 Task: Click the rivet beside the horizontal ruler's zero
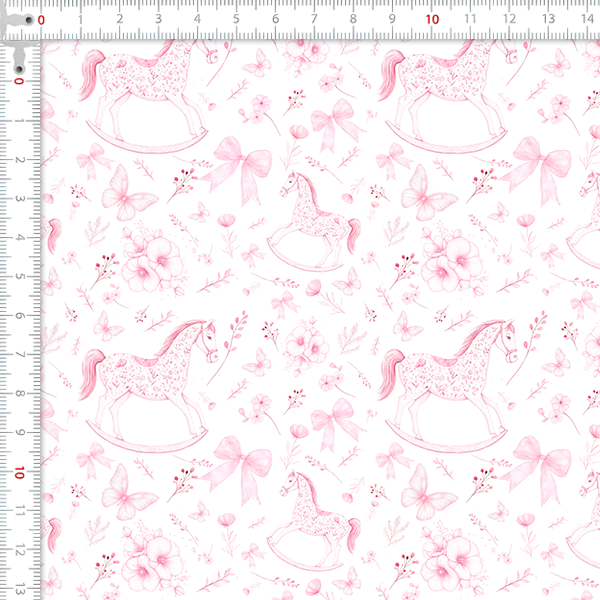tap(29, 20)
